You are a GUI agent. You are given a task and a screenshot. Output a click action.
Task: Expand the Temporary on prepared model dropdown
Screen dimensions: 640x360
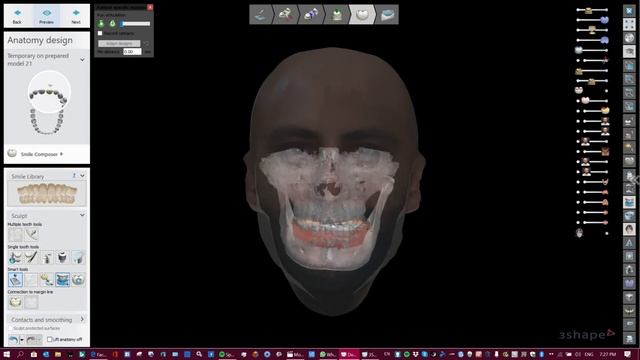[x=82, y=60]
